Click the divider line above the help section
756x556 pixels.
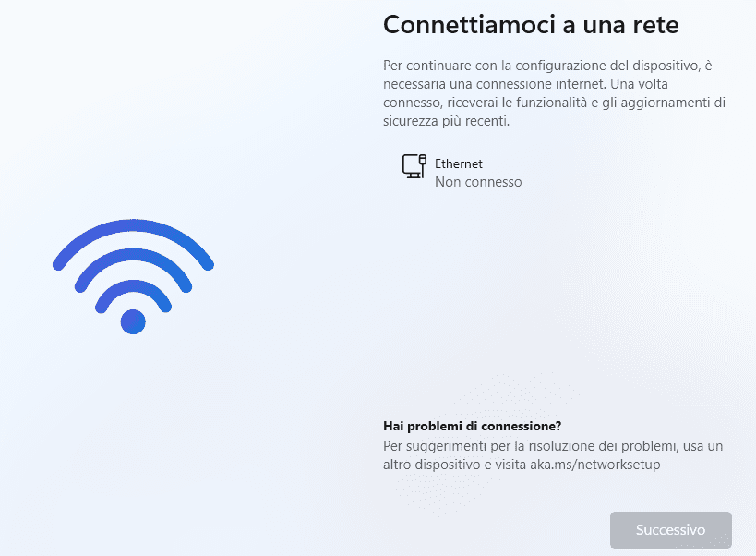pos(557,405)
